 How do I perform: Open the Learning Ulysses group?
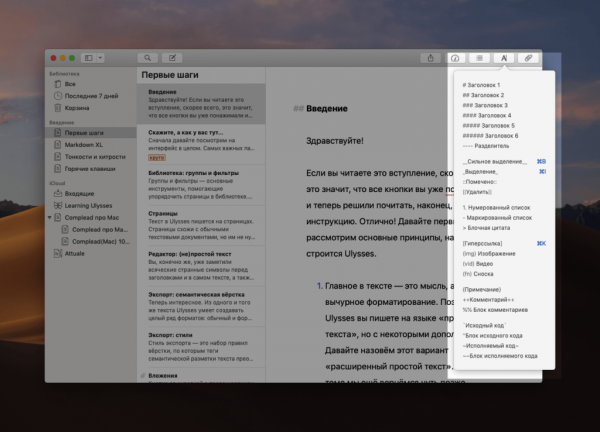90,205
